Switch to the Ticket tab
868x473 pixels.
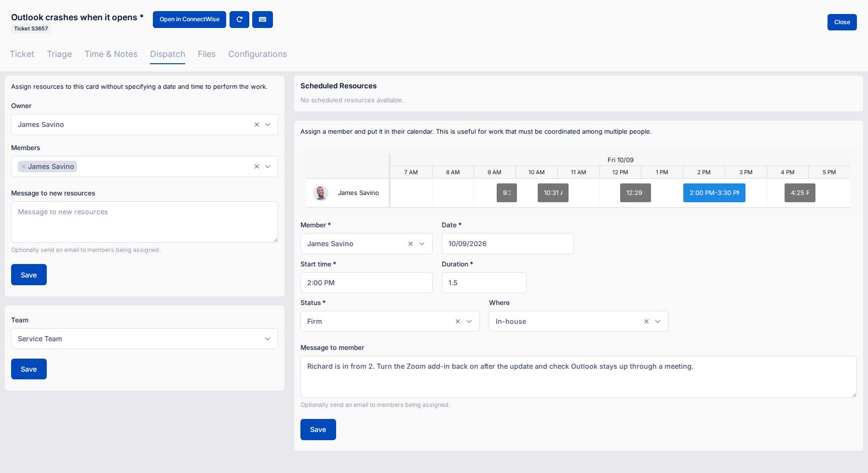pyautogui.click(x=22, y=54)
